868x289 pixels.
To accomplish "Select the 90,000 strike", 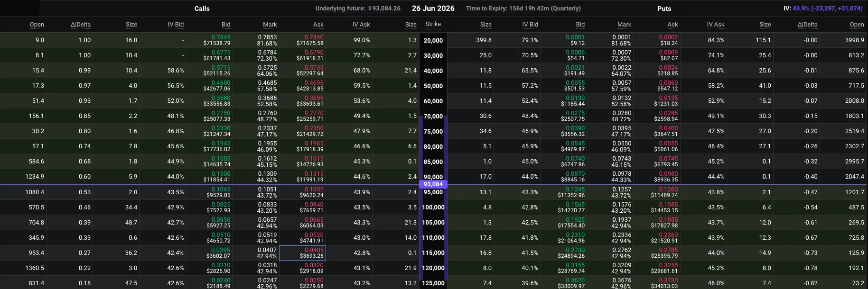I will (433, 177).
